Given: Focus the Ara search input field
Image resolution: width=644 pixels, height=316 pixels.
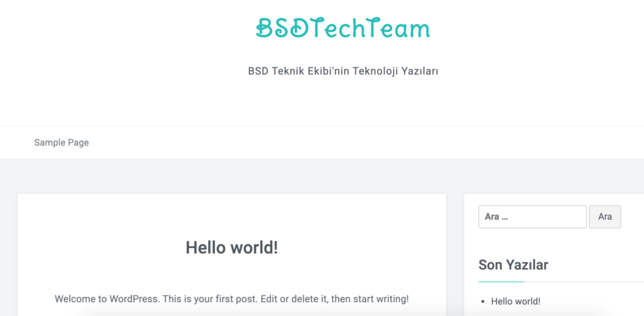Looking at the screenshot, I should (532, 217).
